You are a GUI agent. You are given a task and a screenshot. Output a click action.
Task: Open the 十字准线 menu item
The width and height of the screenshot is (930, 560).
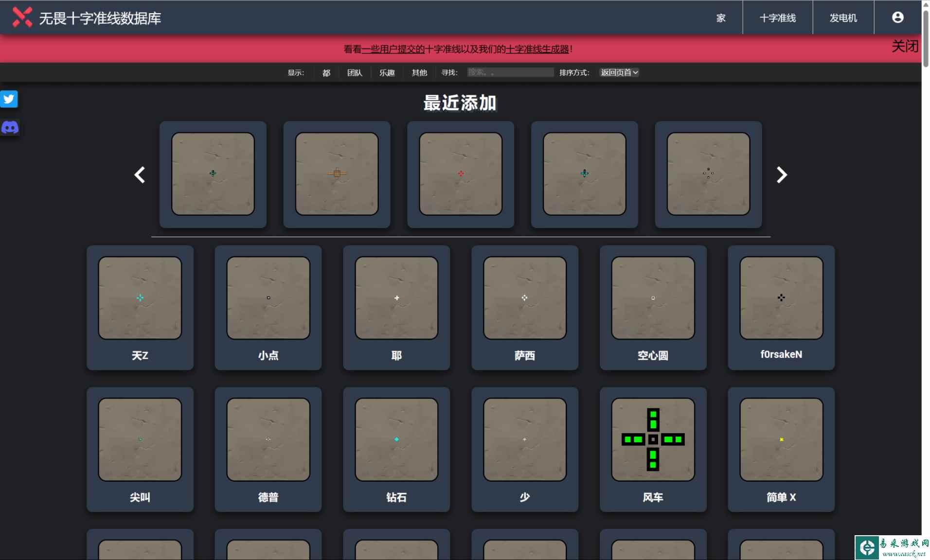click(777, 18)
